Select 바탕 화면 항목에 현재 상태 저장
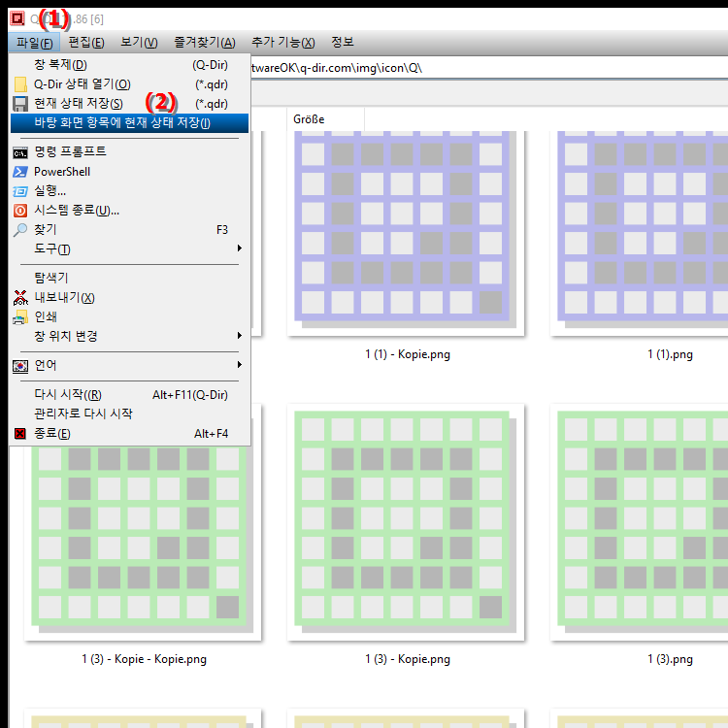Image resolution: width=728 pixels, height=728 pixels. pos(129,123)
